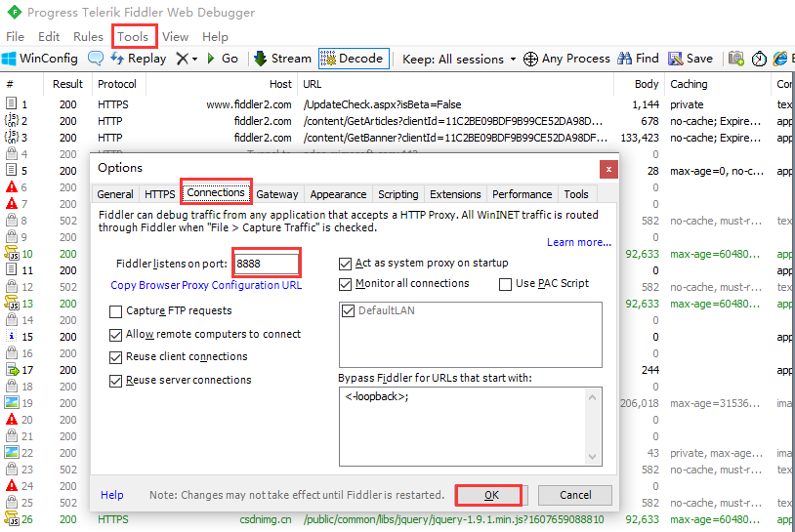795x532 pixels.
Task: Select session 17 redirect arrow icon
Action: pyautogui.click(x=12, y=370)
